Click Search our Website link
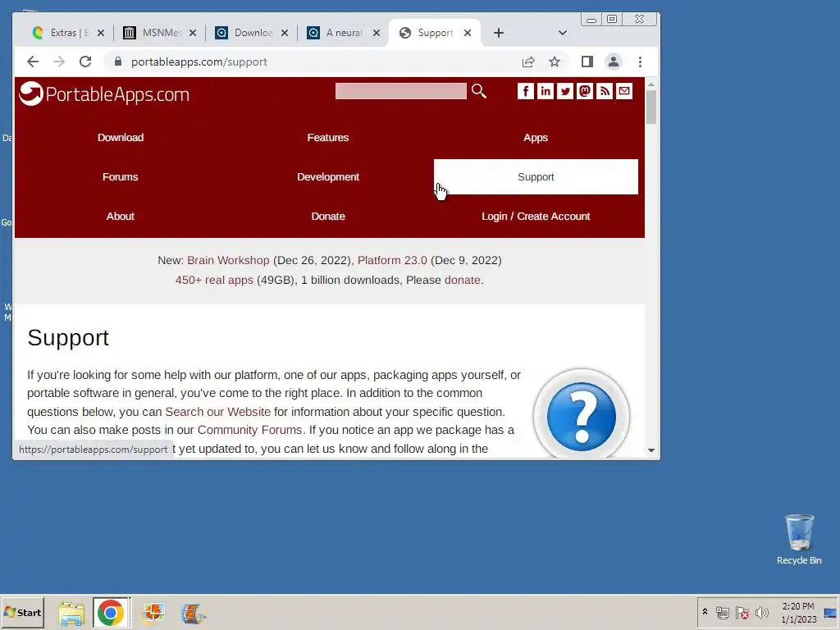840x630 pixels. pos(218,412)
